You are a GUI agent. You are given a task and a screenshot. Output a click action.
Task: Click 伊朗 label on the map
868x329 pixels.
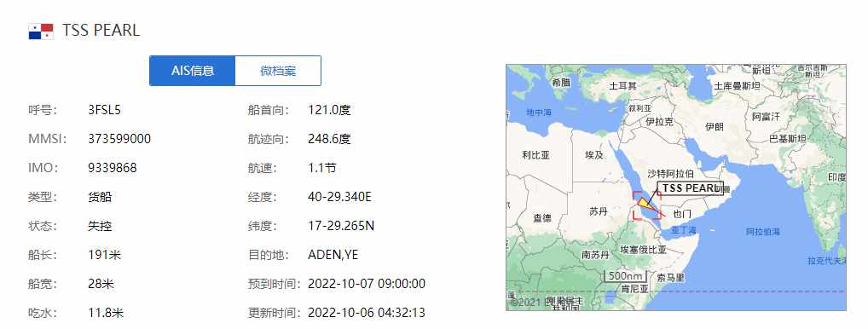point(715,127)
